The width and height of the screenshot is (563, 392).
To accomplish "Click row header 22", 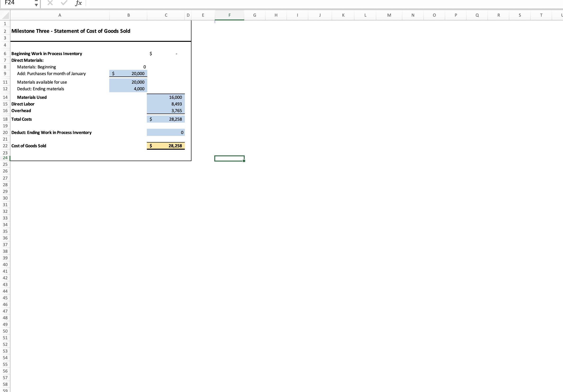I will click(x=5, y=145).
